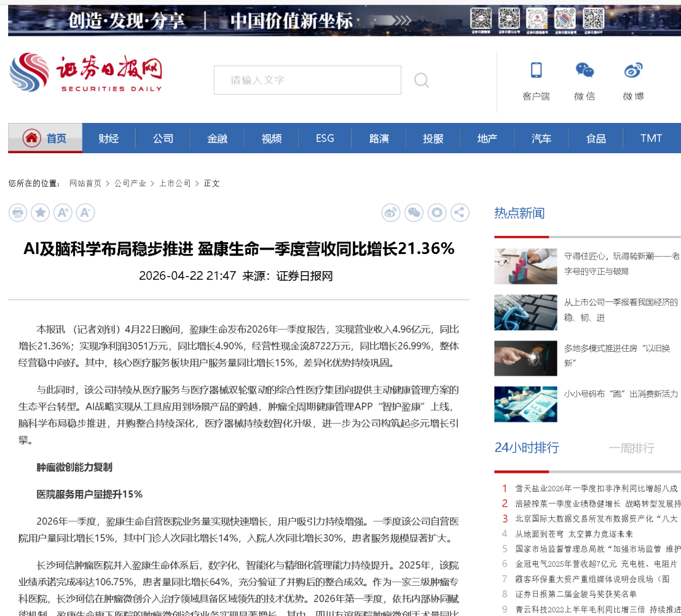Open hot news 小小号码布跑出消费新活力
The image size is (681, 616).
[621, 394]
